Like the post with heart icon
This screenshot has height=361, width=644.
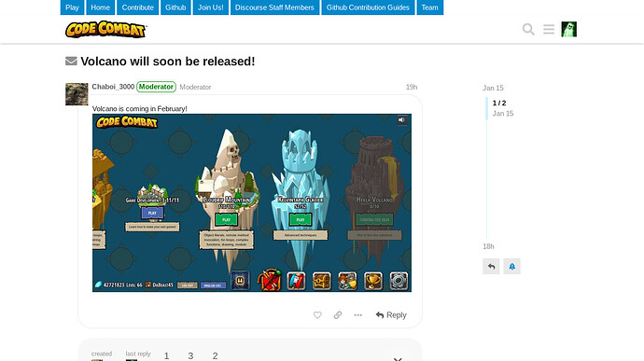point(317,315)
